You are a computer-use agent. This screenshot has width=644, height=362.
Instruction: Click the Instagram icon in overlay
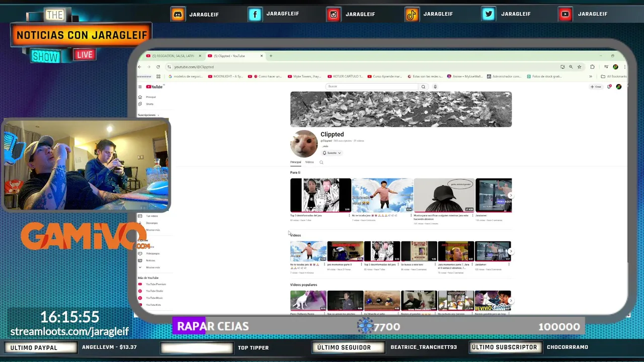click(x=334, y=14)
